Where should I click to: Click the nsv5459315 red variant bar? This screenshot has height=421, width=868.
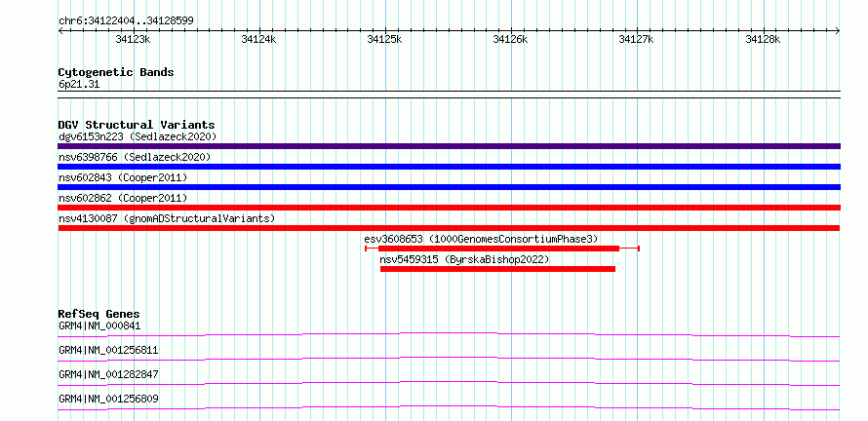tap(497, 269)
